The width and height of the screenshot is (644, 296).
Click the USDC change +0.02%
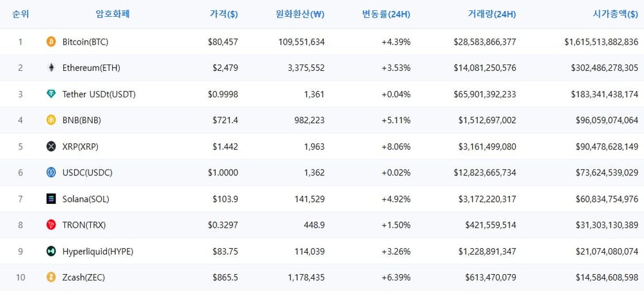click(x=396, y=173)
